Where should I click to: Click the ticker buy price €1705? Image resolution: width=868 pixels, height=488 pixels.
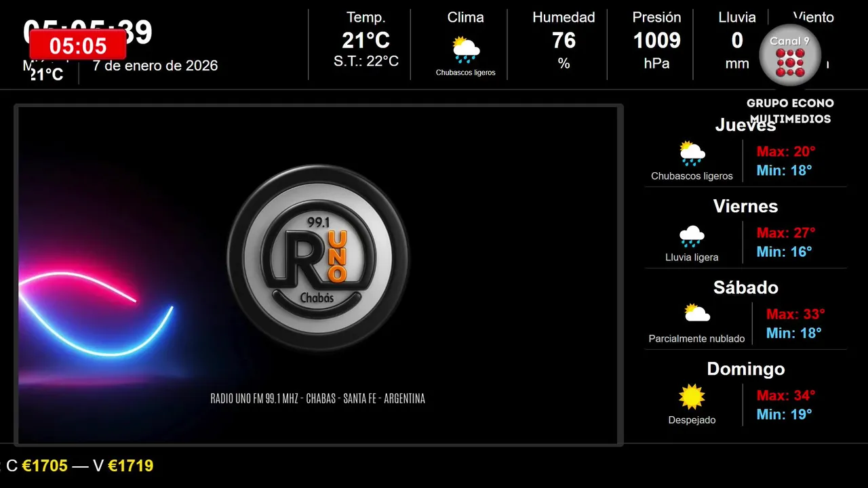[45, 466]
